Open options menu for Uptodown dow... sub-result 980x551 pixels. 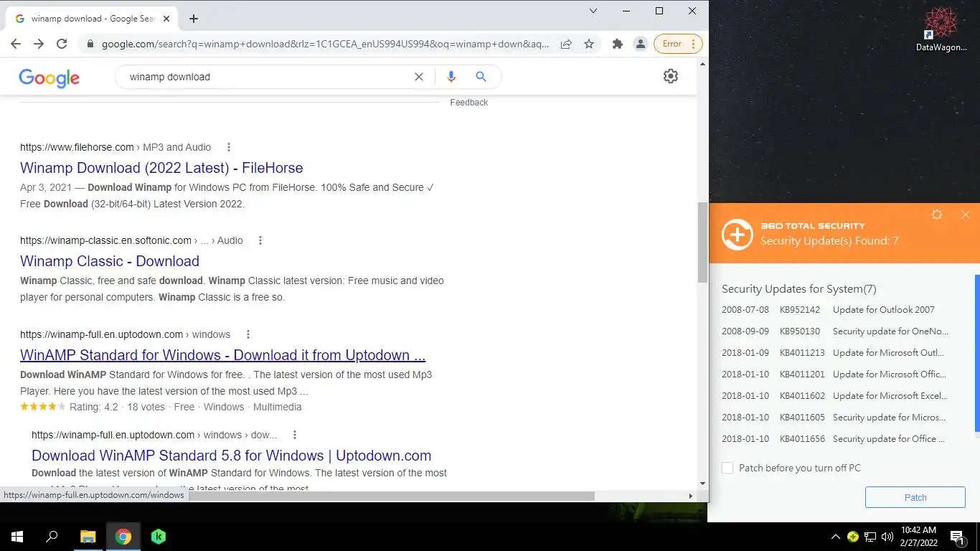pos(295,435)
